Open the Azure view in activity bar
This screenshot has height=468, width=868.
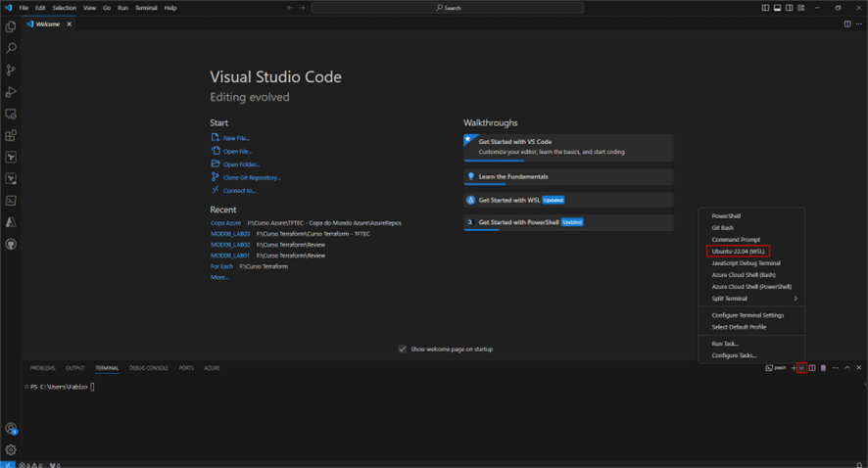[x=11, y=222]
